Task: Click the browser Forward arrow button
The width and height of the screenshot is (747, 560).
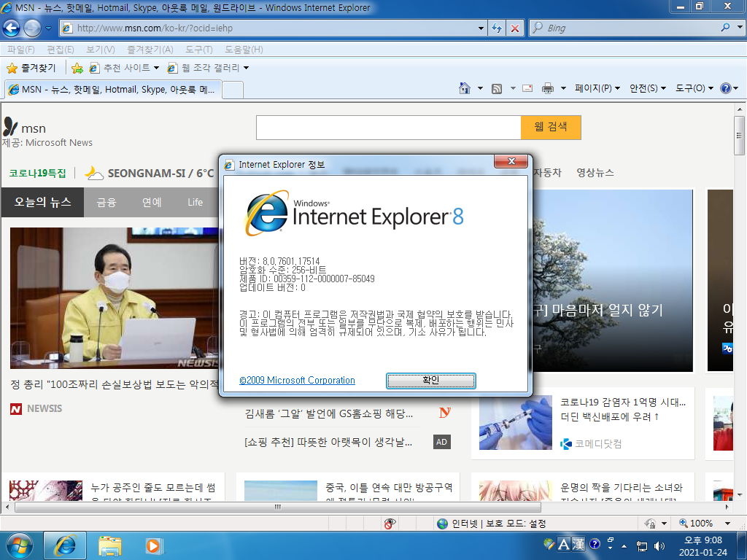Action: [32, 28]
